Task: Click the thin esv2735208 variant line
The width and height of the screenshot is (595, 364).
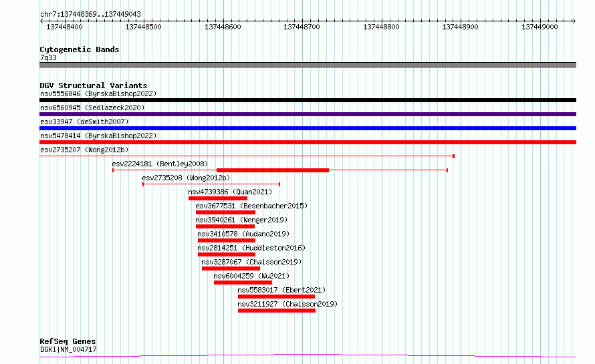Action: coord(211,184)
